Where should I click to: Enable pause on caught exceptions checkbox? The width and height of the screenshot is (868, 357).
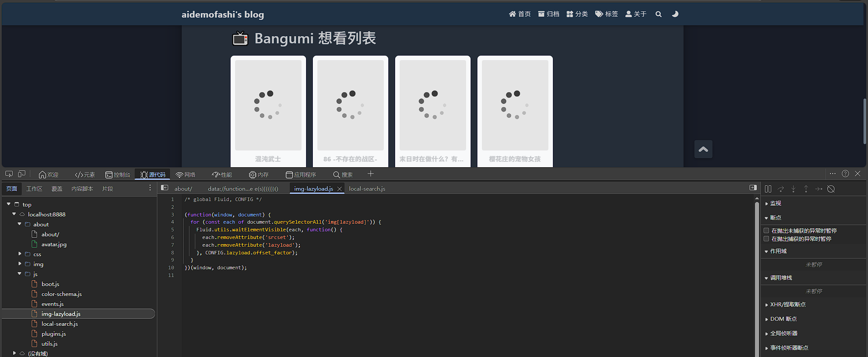click(766, 239)
